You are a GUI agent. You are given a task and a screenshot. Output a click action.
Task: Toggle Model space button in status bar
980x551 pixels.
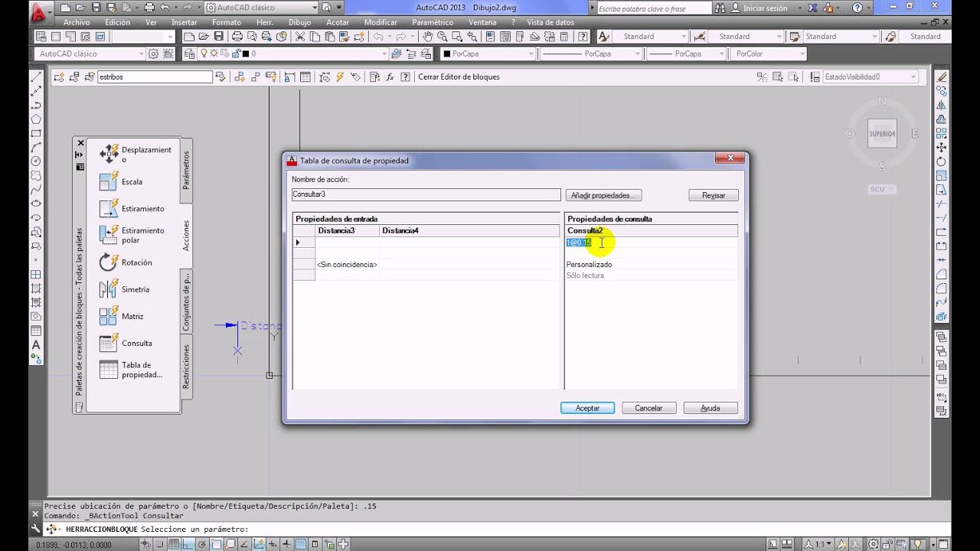click(773, 544)
